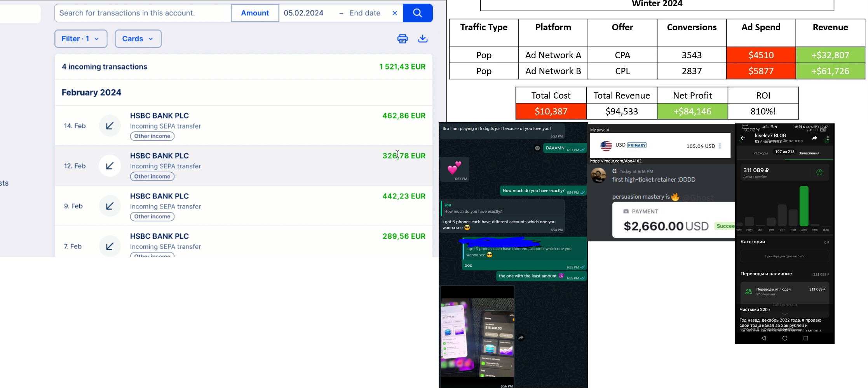Print the transaction list
This screenshot has height=390, width=868.
pos(402,39)
